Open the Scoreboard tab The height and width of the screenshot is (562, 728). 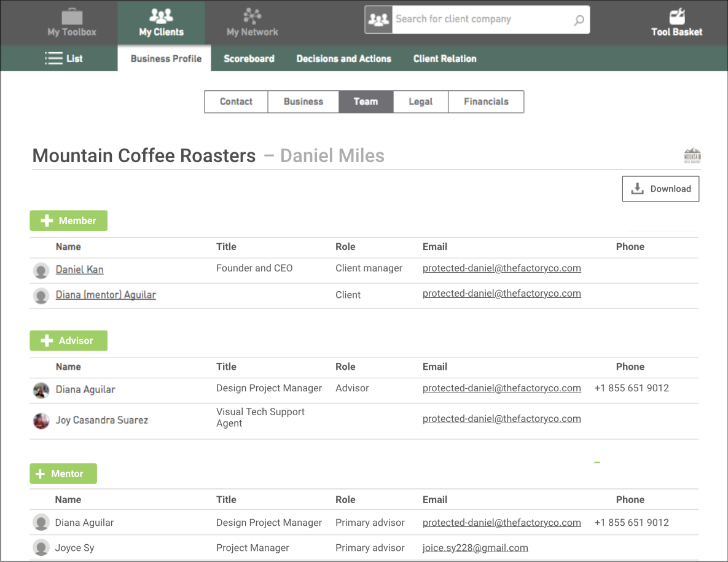point(249,58)
